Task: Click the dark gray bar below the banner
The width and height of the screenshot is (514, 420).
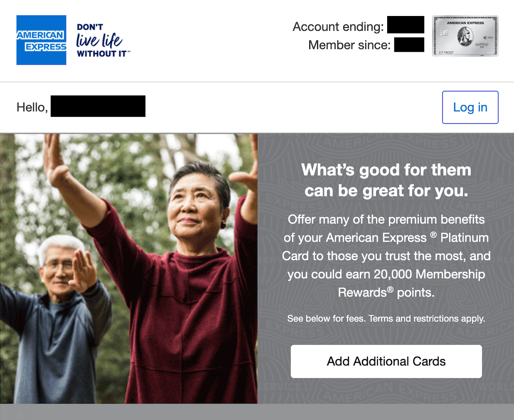Action: pos(257,412)
